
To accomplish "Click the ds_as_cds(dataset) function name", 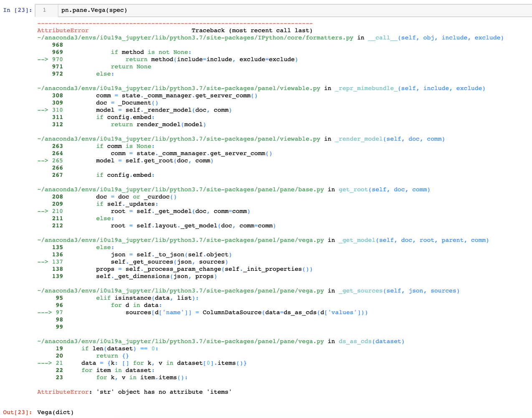I will coord(371,341).
